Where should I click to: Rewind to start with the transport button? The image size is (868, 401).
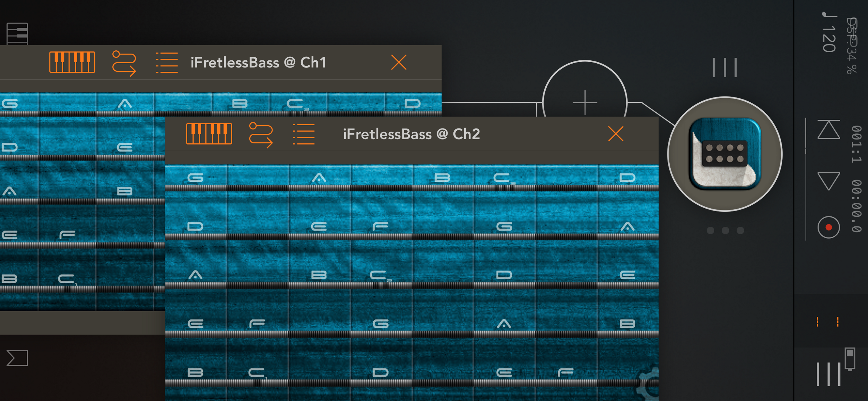point(829,129)
